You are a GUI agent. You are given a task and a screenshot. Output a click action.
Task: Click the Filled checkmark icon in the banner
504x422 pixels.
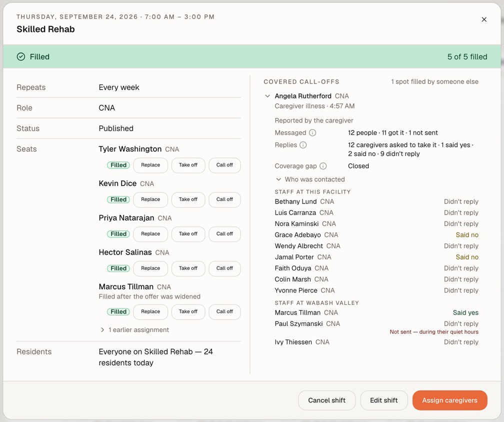coord(21,57)
